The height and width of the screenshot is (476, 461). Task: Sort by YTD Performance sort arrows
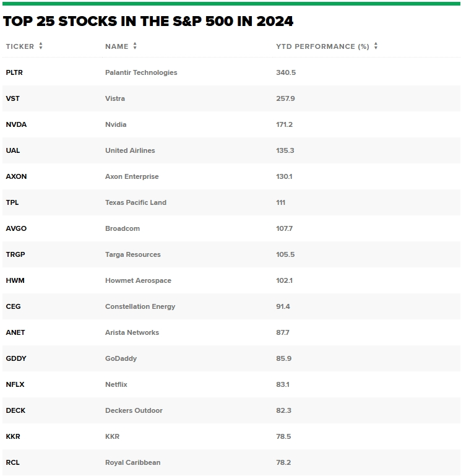tap(376, 46)
